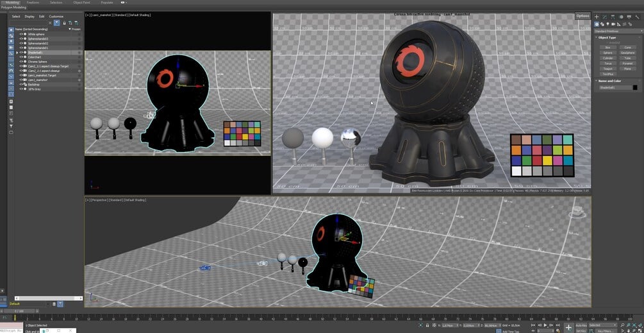Select the Helpers category icon
644x333 pixels.
619,24
